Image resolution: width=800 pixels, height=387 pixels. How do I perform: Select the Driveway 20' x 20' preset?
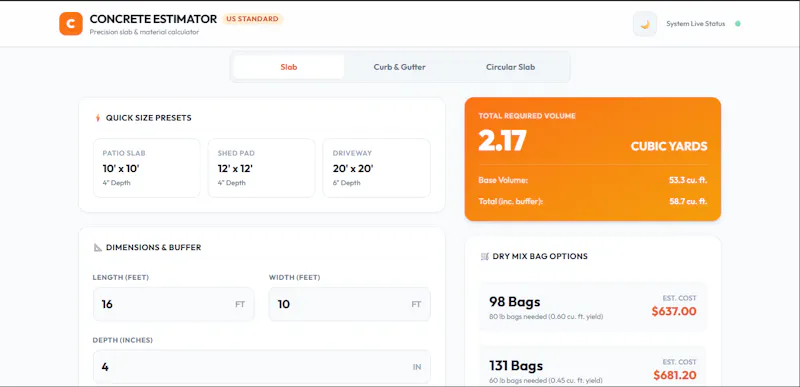click(x=377, y=168)
